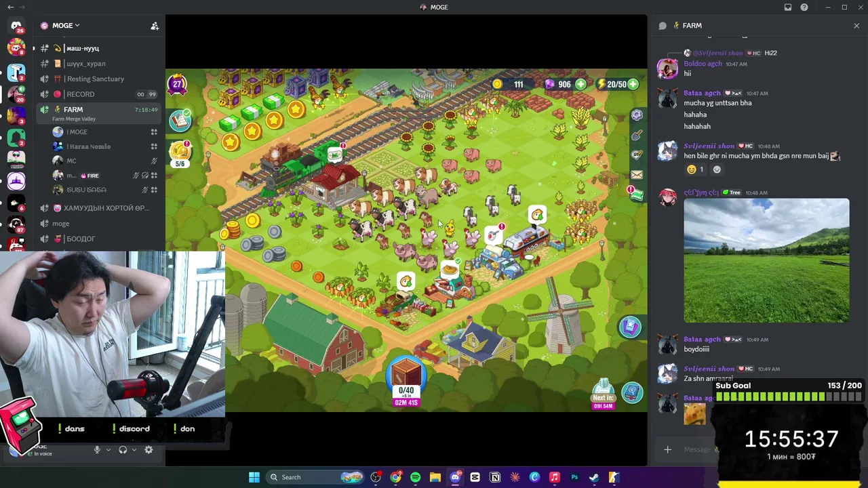
Task: Click the gold coin balance 111
Action: coord(509,84)
